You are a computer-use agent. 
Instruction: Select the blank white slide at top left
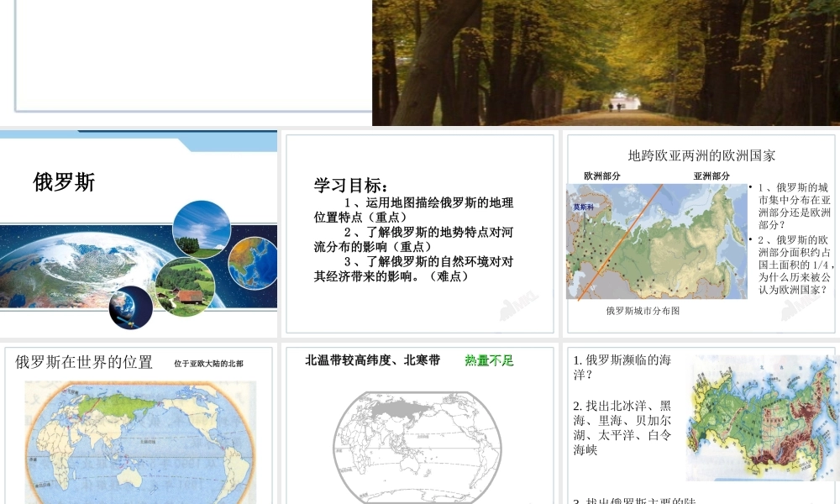(193, 59)
